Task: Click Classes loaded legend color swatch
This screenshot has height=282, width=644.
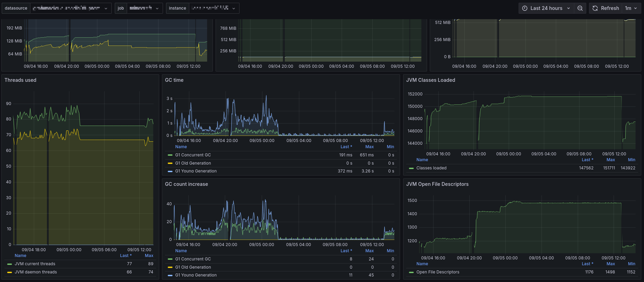Action: pos(411,168)
